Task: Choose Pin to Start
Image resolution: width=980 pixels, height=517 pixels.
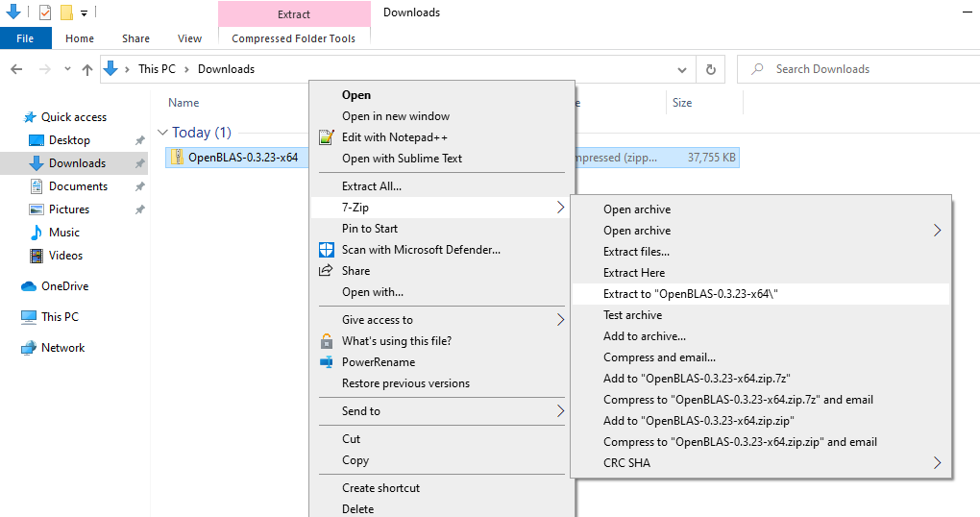Action: pos(442,229)
